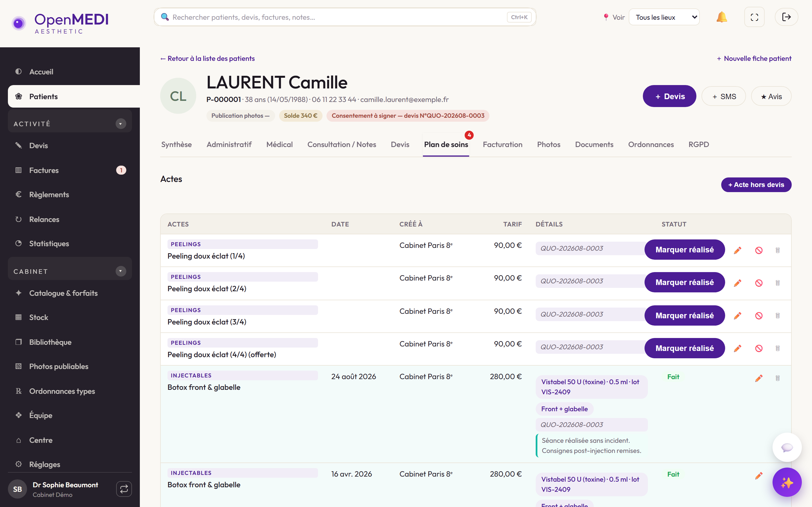Open the Tous les lieux location dropdown

tap(664, 17)
